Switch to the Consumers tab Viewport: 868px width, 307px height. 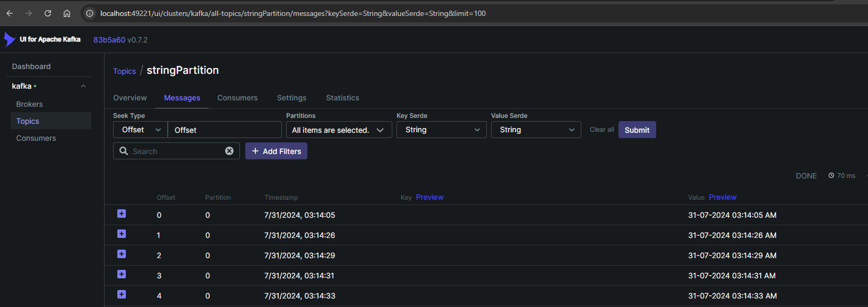point(237,98)
